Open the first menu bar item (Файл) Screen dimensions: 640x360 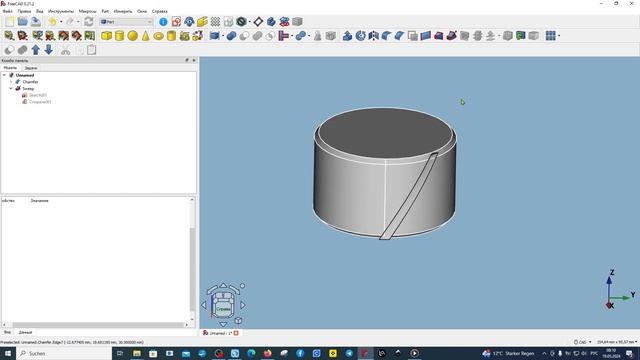click(7, 11)
